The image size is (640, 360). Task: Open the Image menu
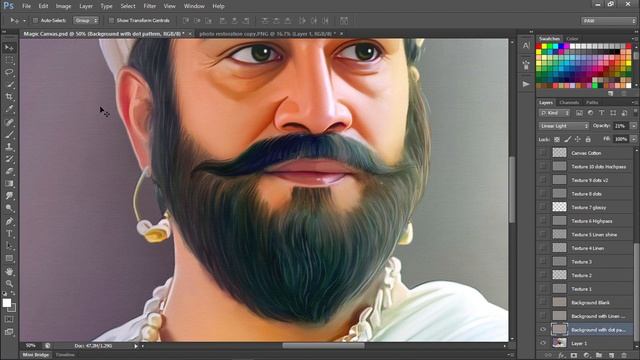coord(63,6)
